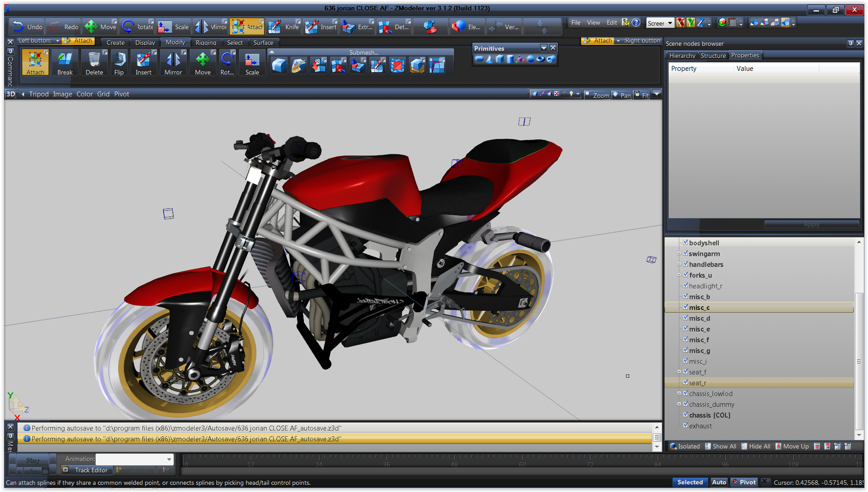Click the Auto button in the status bar

719,482
